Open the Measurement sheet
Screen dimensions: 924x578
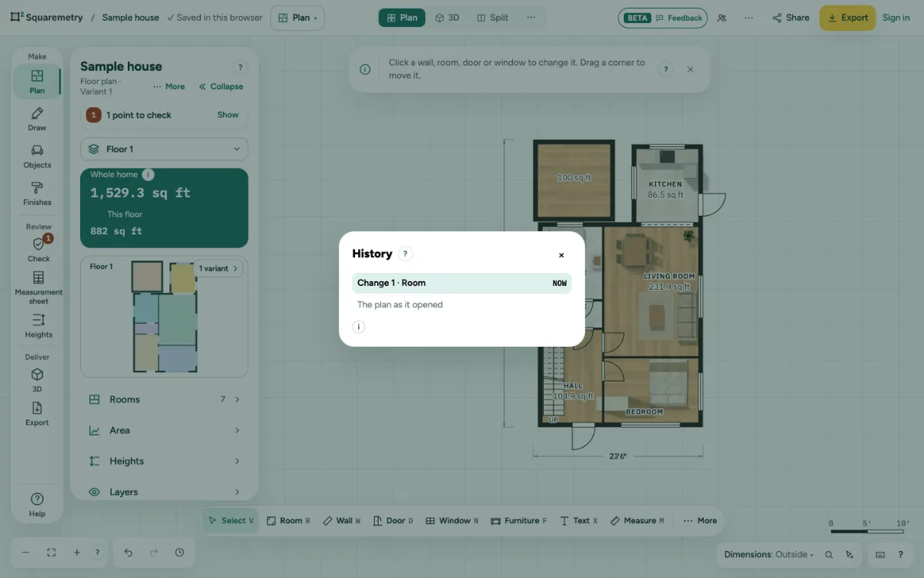(38, 287)
